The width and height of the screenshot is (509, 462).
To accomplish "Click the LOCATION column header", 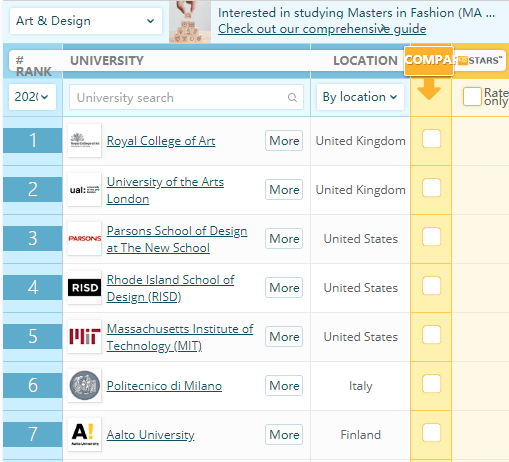I will coord(365,61).
